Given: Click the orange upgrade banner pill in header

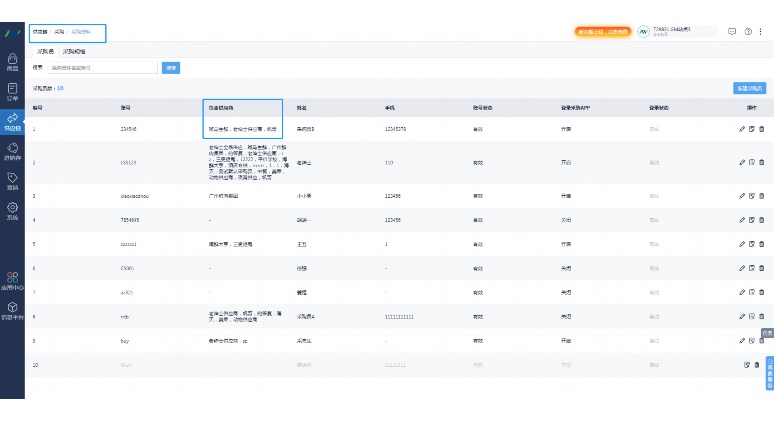Looking at the screenshot, I should (603, 32).
